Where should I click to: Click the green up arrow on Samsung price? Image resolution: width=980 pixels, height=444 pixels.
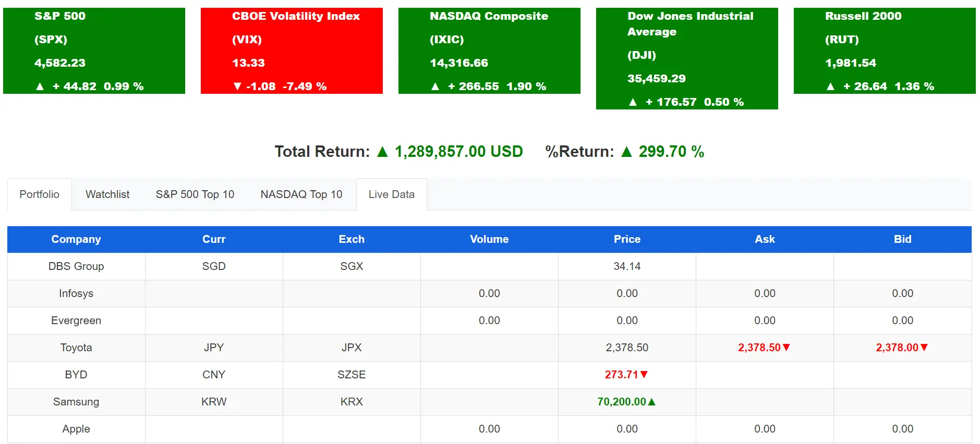coord(651,402)
